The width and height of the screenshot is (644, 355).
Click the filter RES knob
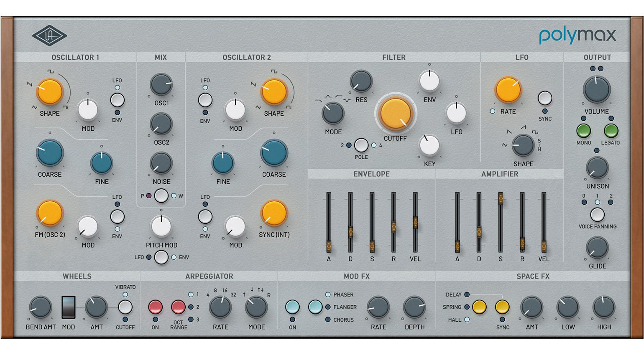[361, 81]
